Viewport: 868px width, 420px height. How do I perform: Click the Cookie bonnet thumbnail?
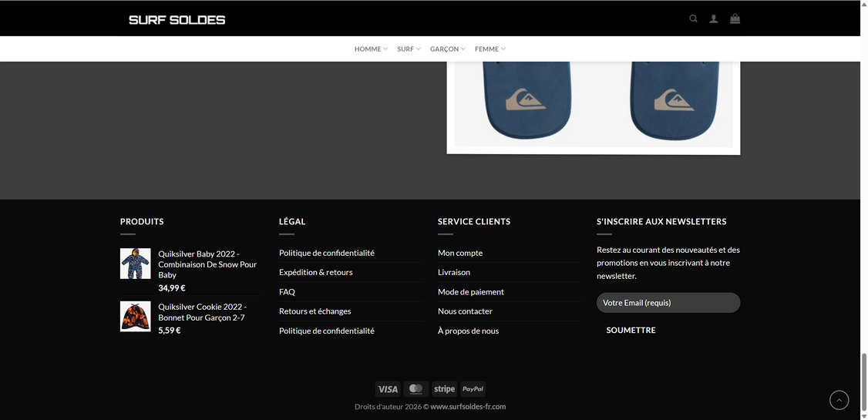(x=135, y=317)
